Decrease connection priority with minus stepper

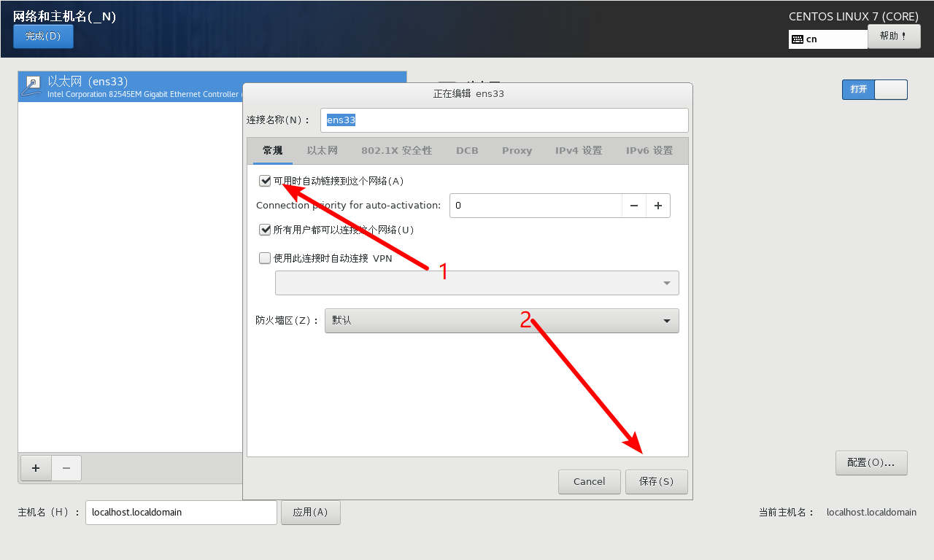[633, 206]
